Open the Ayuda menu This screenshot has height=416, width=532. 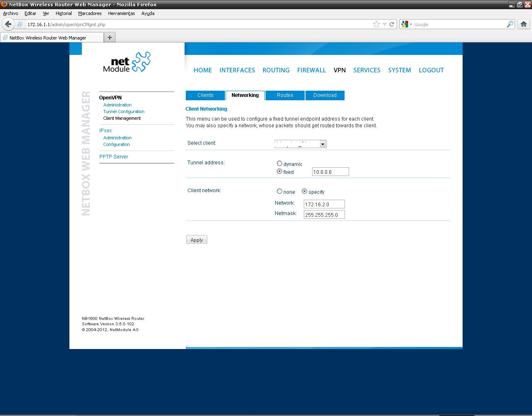pos(148,13)
